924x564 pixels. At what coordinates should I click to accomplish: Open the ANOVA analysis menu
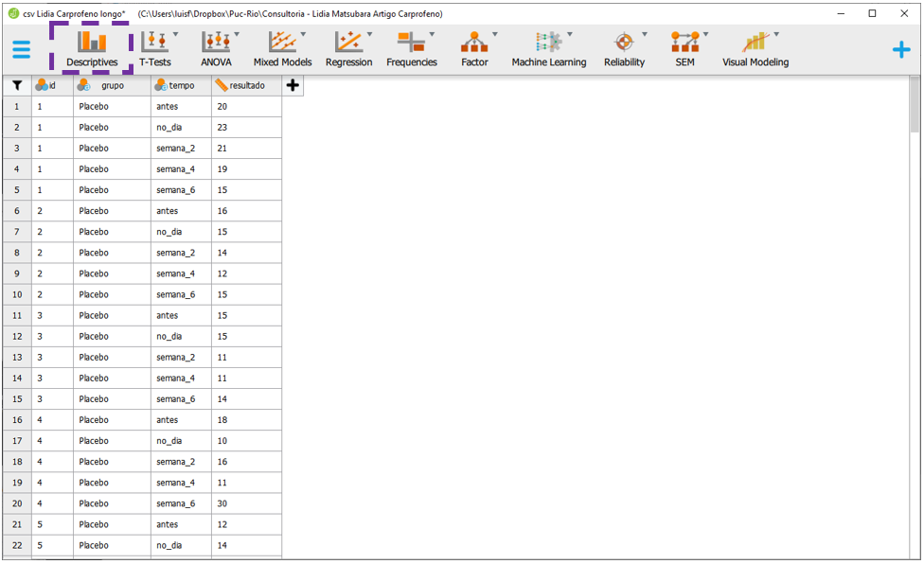pyautogui.click(x=216, y=49)
